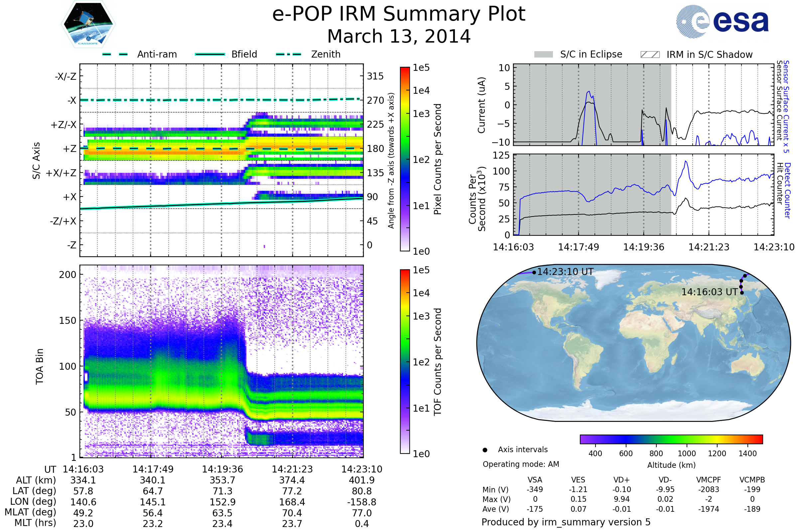Click the MLT (hrs) row label
798x532 pixels.
coord(35,523)
